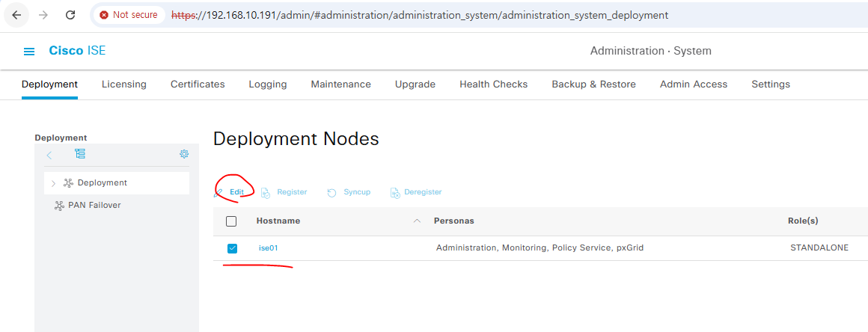Click the Deployment tree node icon

(x=69, y=182)
